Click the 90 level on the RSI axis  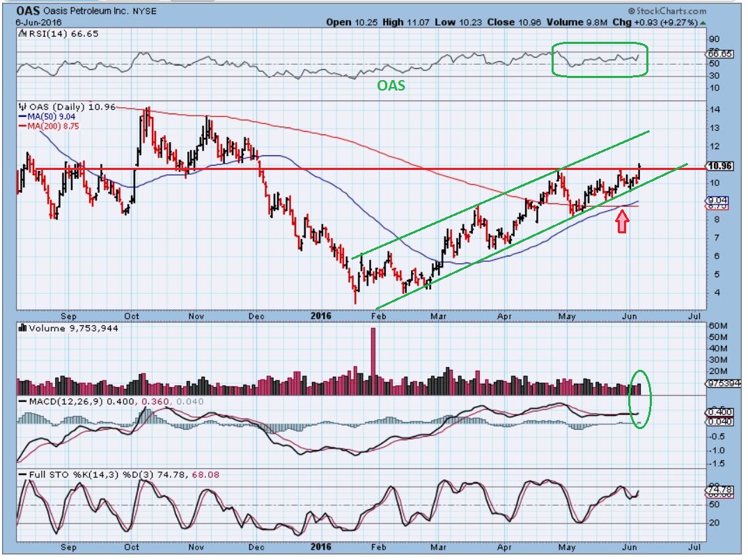click(714, 39)
